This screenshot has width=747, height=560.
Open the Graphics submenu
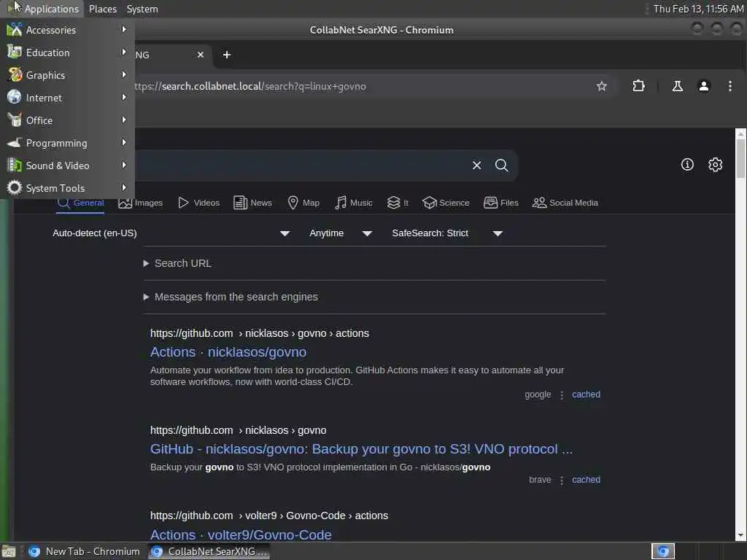click(67, 75)
